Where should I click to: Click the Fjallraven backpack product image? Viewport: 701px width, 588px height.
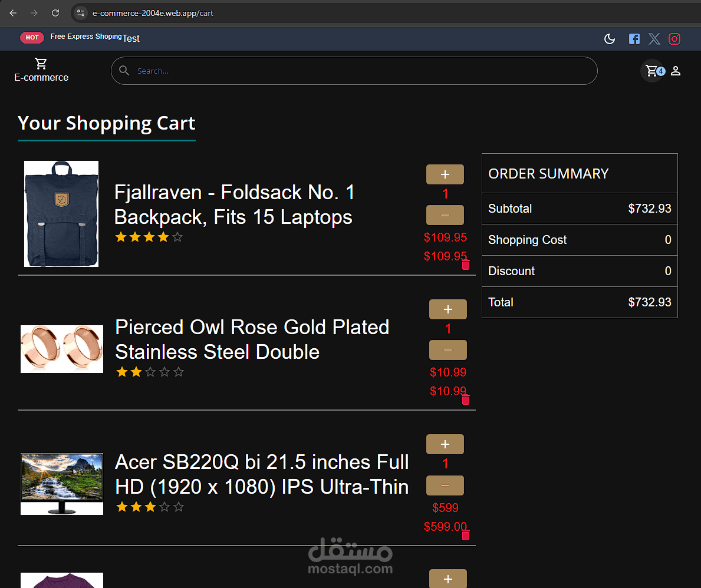point(61,213)
